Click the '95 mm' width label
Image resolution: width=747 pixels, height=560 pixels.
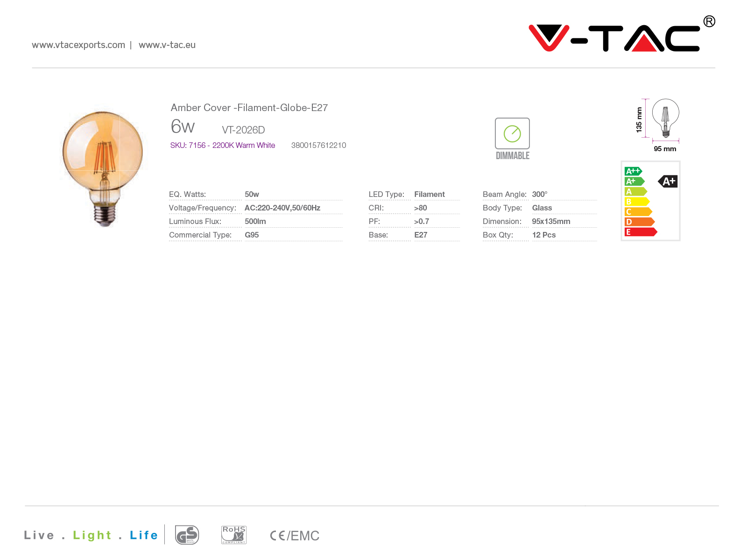[x=665, y=149]
